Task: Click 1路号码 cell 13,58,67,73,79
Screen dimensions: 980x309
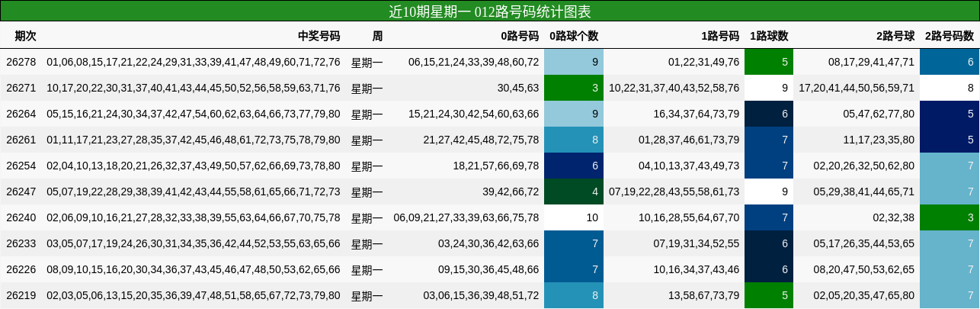Action: tap(703, 295)
